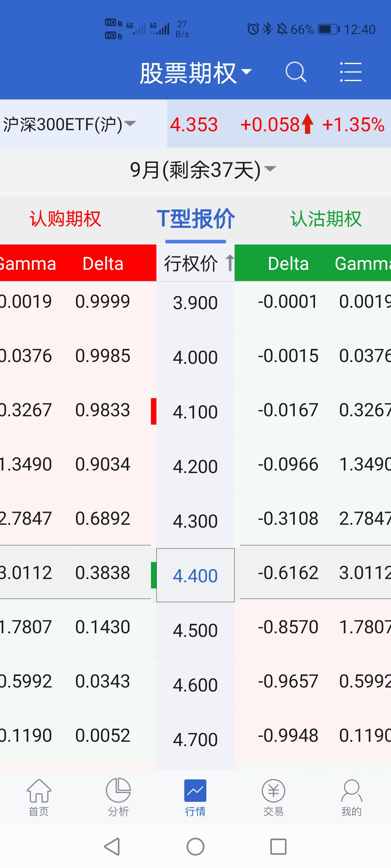Select the highlighted 4.400 strike price

(195, 575)
